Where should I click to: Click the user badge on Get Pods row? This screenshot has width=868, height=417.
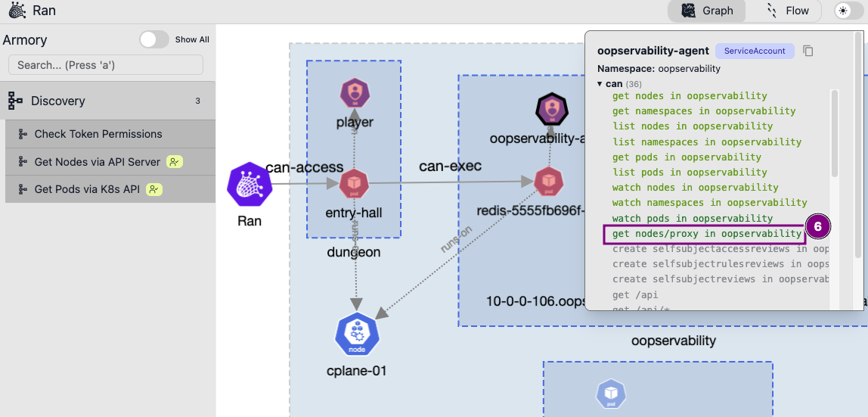(154, 189)
